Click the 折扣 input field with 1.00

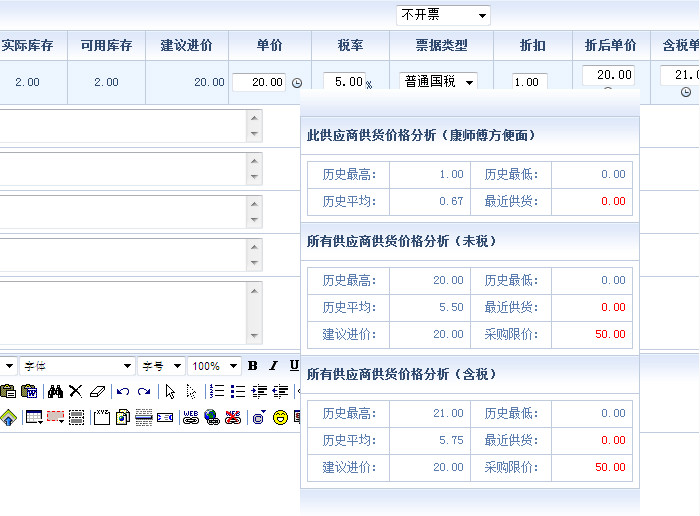(529, 82)
